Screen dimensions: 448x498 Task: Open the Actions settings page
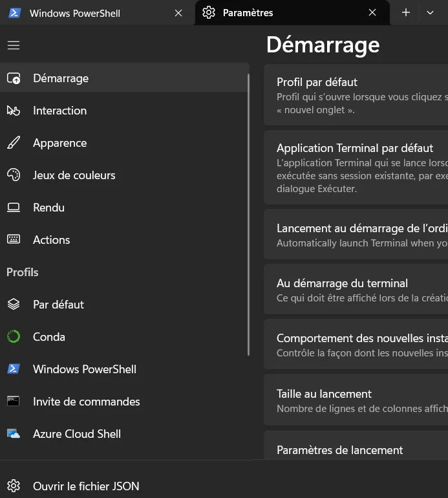click(124, 240)
